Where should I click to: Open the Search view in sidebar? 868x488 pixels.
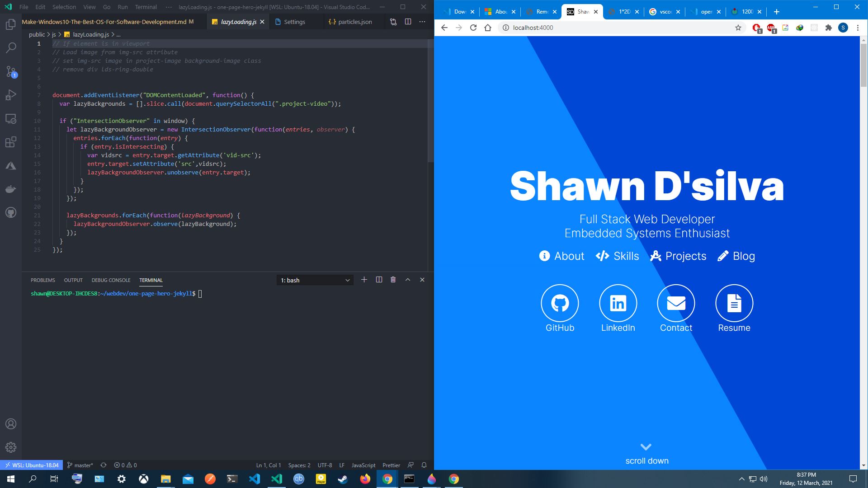pos(11,47)
